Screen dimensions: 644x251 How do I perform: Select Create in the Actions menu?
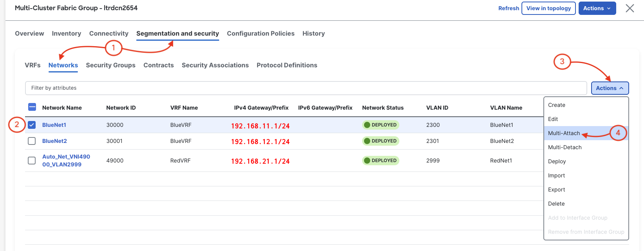click(x=556, y=105)
